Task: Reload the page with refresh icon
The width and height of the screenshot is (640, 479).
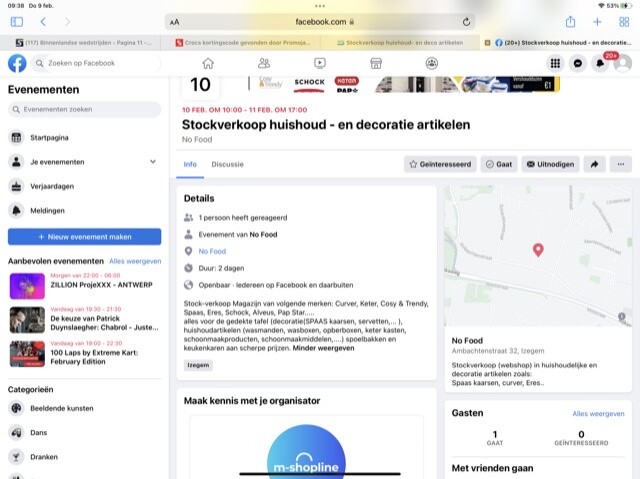Action: [x=466, y=22]
